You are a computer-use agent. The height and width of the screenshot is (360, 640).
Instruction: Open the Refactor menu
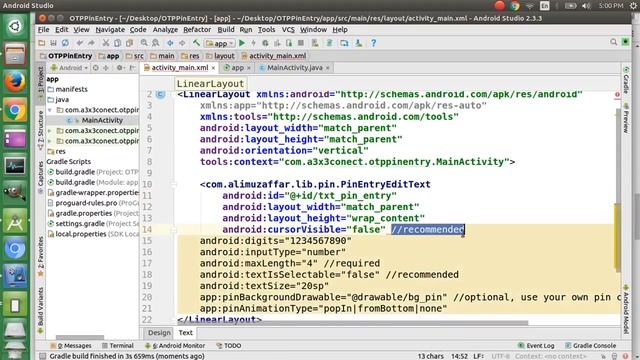197,30
